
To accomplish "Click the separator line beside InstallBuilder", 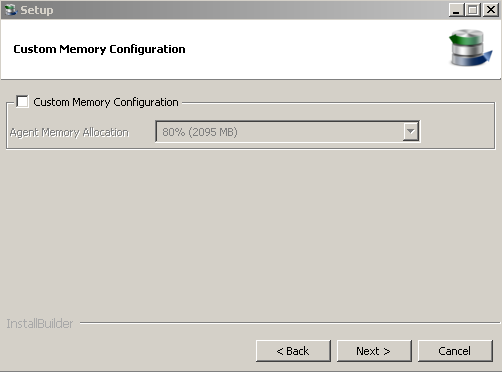I will coord(290,323).
